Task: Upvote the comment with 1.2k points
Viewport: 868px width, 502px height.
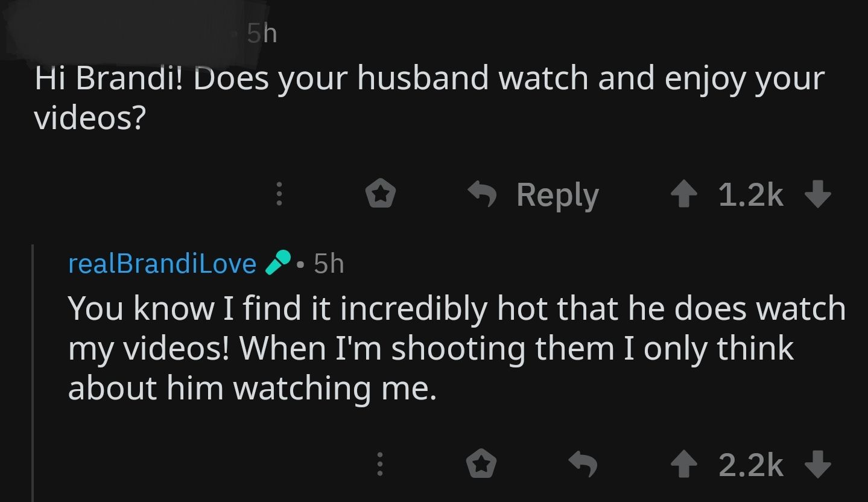Action: pyautogui.click(x=684, y=195)
